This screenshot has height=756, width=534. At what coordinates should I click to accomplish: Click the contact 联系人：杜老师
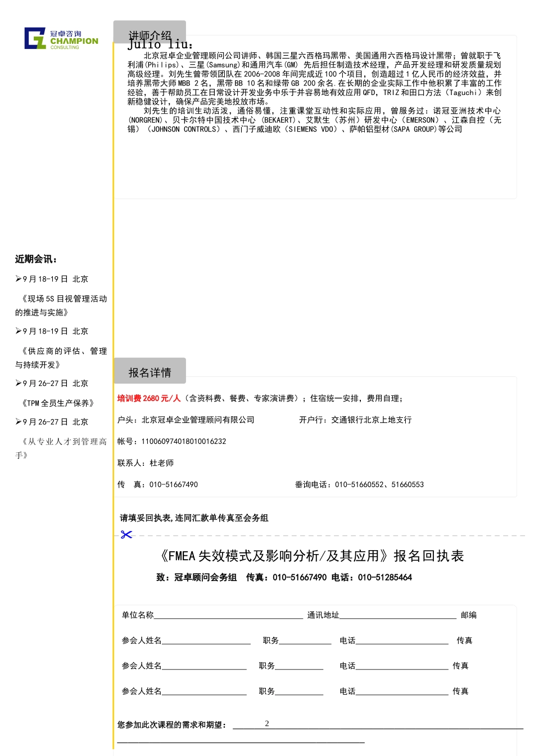(146, 463)
